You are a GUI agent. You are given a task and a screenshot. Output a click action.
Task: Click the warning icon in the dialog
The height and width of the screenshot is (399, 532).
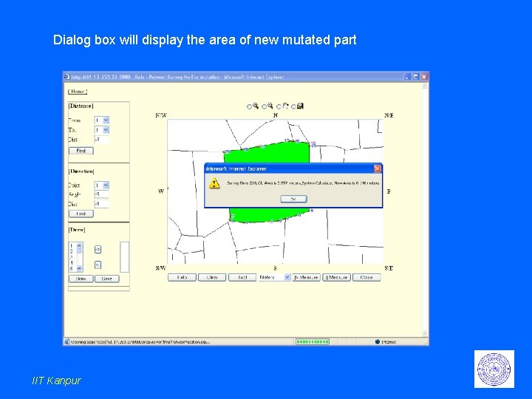[214, 183]
